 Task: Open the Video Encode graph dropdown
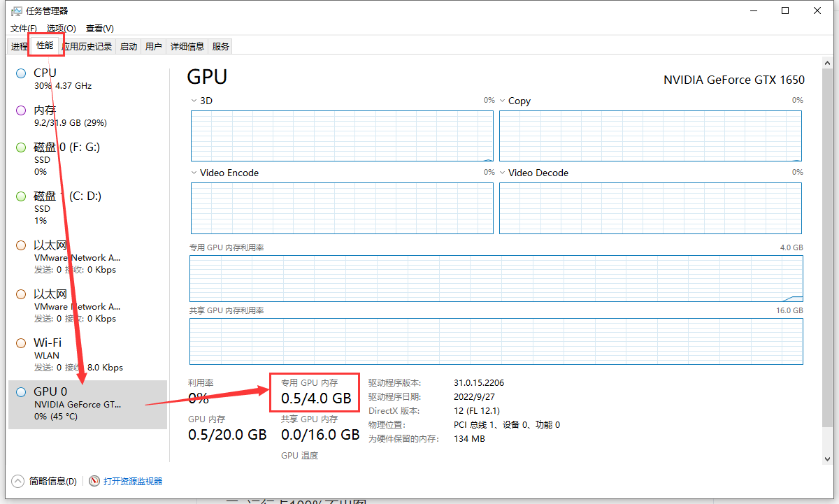[194, 173]
